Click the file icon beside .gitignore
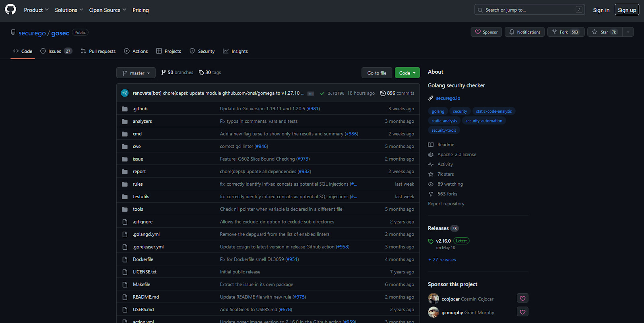 point(125,222)
